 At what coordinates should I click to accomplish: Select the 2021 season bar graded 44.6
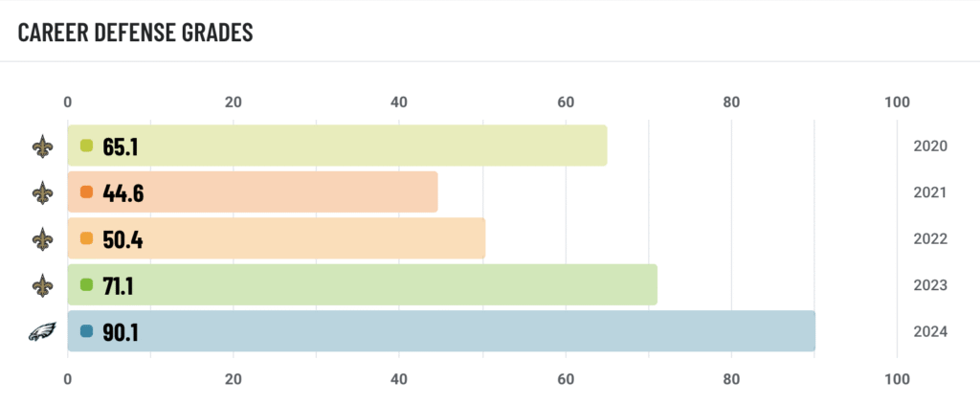point(287,192)
